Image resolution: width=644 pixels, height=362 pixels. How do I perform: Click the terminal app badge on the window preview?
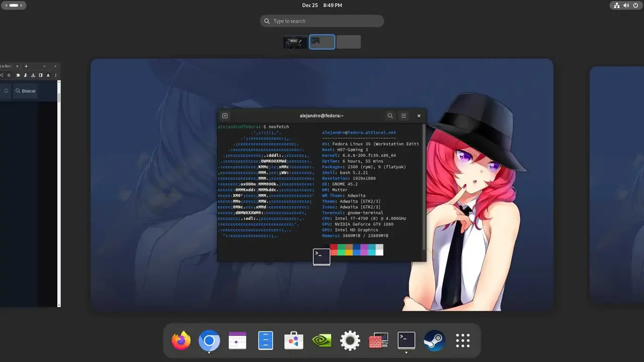tap(321, 257)
